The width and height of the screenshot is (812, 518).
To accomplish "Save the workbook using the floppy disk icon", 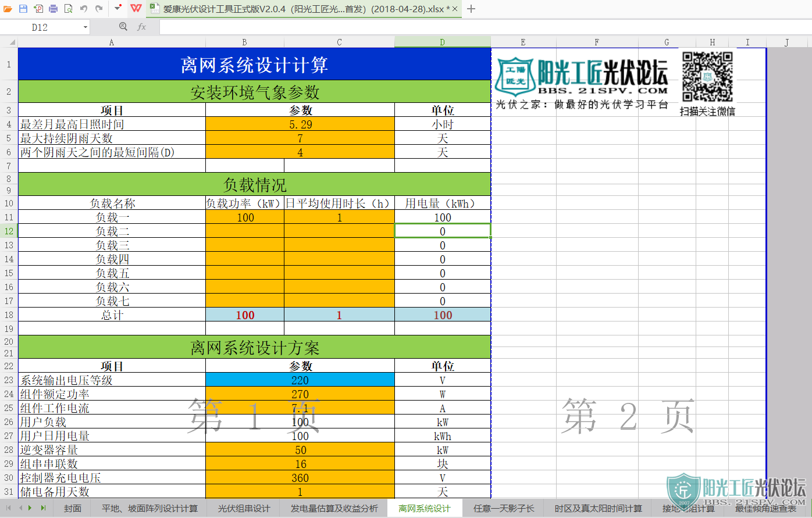I will click(23, 9).
